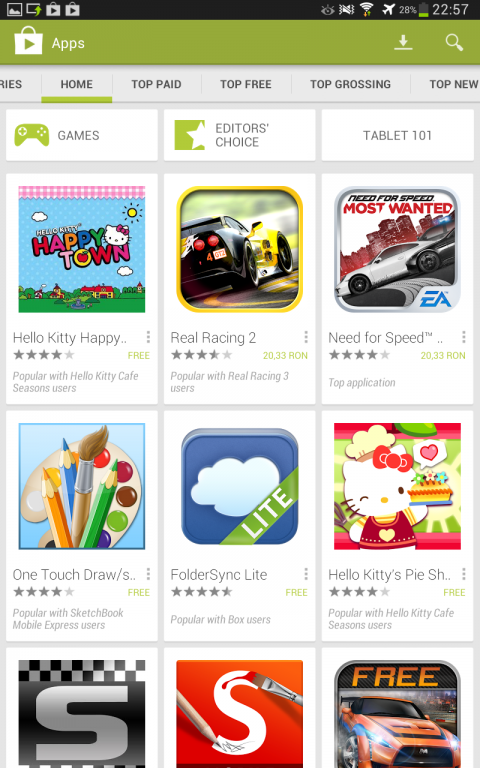Image resolution: width=480 pixels, height=768 pixels.
Task: Open overflow menu for FolderSync Lite
Action: pyautogui.click(x=306, y=574)
